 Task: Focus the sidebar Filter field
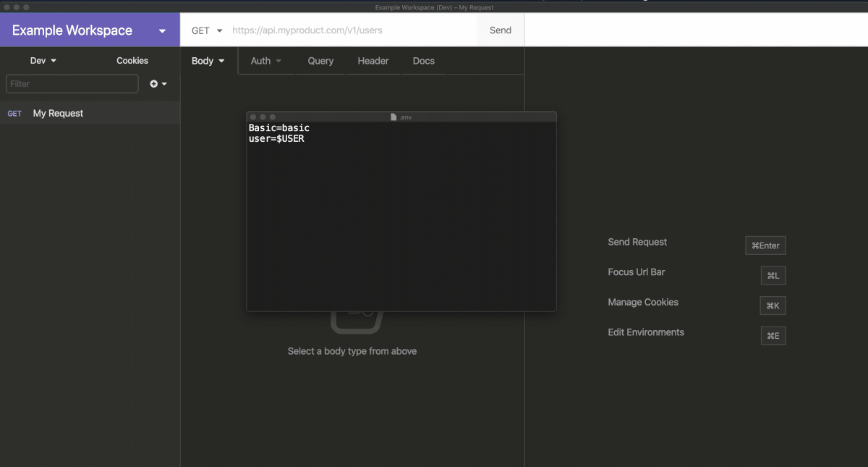[72, 84]
